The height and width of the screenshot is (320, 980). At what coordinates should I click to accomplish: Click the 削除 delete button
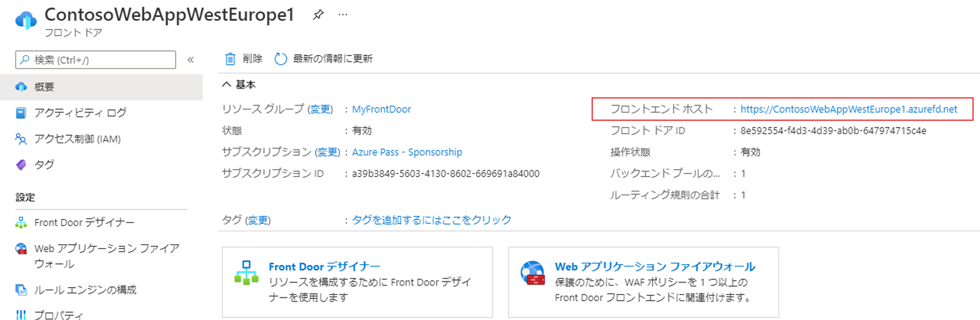pyautogui.click(x=244, y=58)
